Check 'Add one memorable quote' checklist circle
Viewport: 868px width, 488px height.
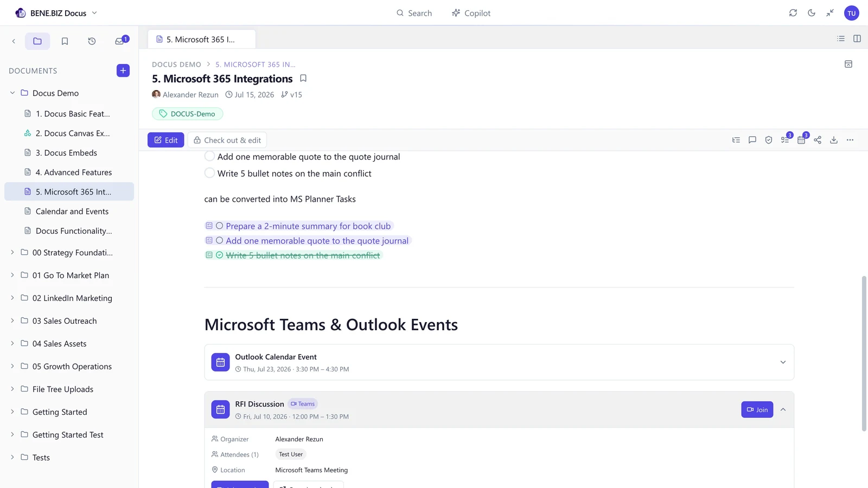(209, 156)
